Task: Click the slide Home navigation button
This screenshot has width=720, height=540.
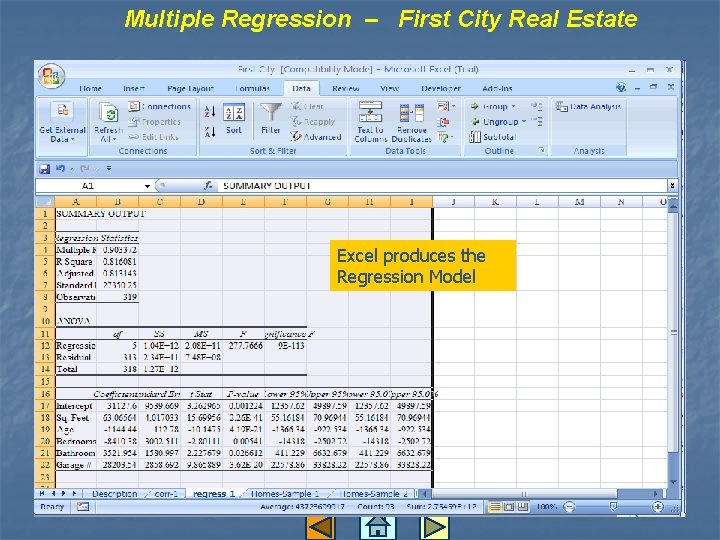Action: coord(377,528)
